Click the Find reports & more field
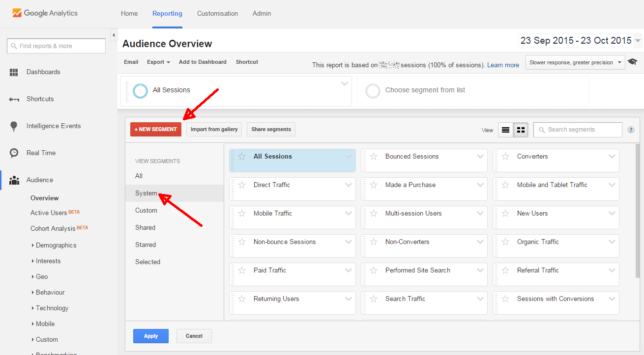This screenshot has height=355, width=644. pos(56,46)
